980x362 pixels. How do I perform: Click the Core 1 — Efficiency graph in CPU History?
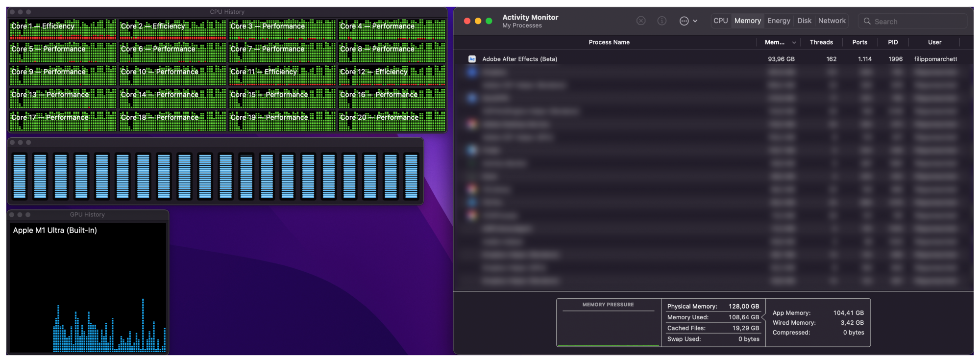[63, 29]
